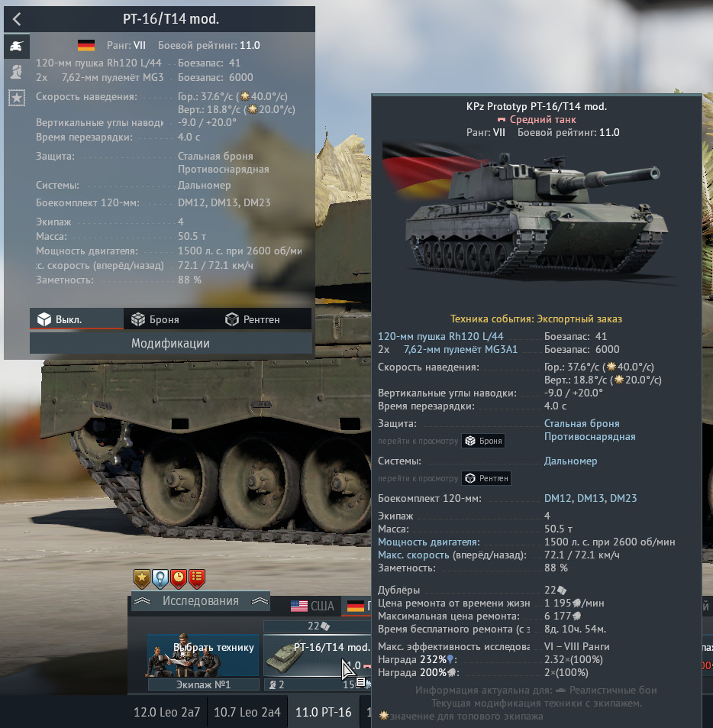Collapse research using right chevron arrows
This screenshot has height=728, width=713.
pos(260,600)
